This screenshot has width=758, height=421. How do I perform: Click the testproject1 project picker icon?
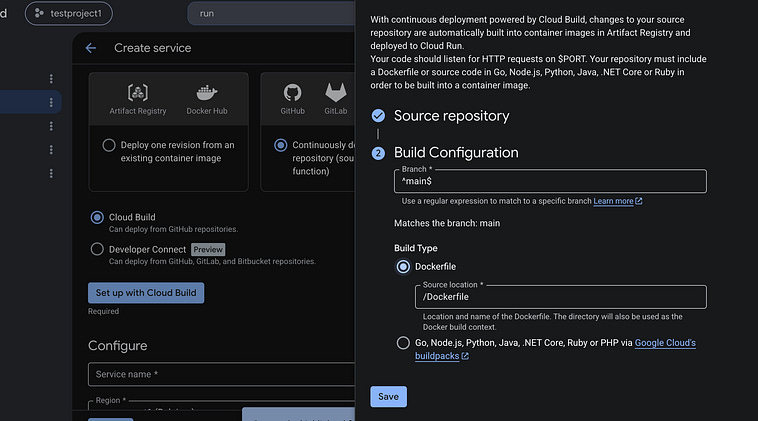(39, 14)
